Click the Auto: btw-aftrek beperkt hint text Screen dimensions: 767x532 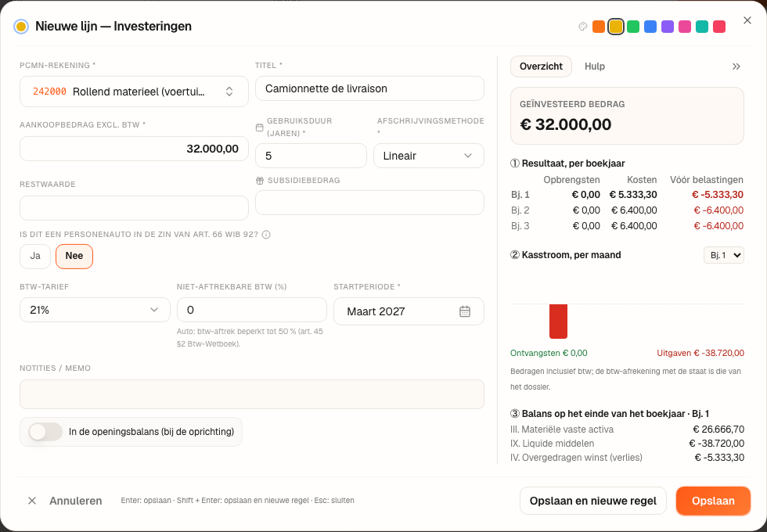pos(250,337)
